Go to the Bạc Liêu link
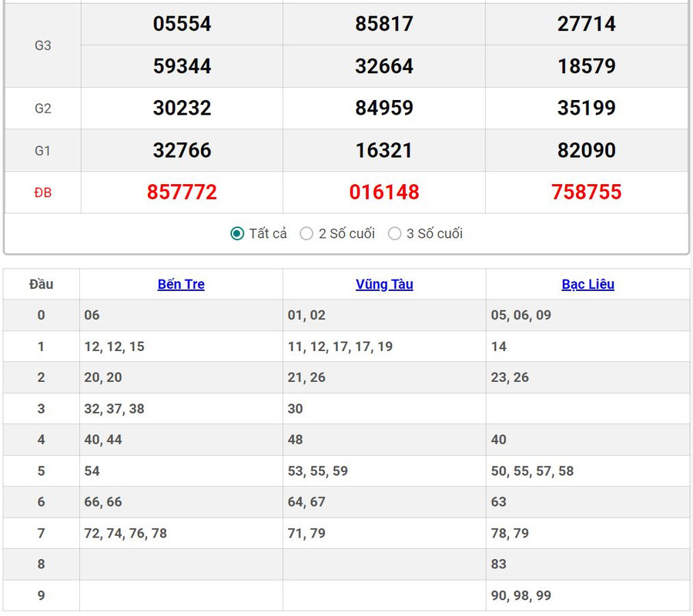 pos(588,284)
